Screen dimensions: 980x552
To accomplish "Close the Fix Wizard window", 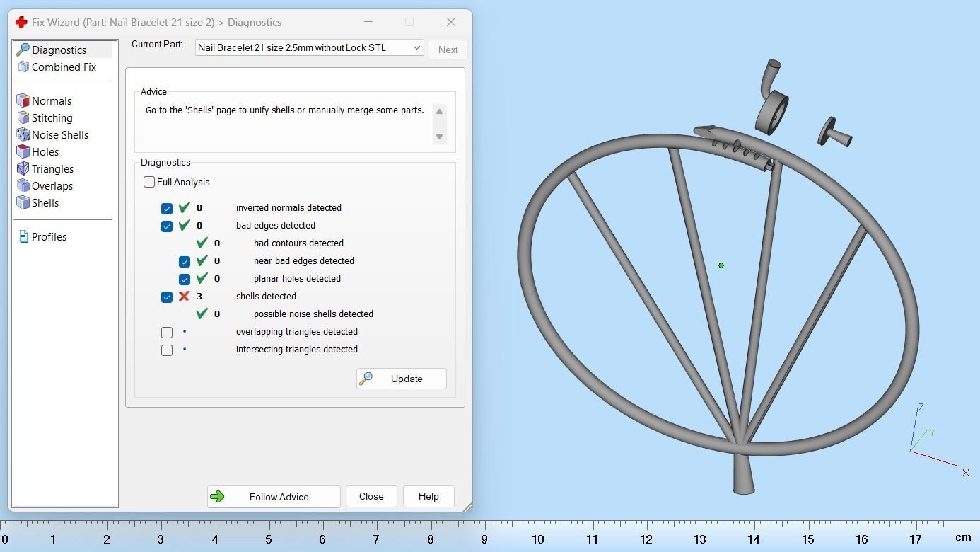I will [451, 22].
